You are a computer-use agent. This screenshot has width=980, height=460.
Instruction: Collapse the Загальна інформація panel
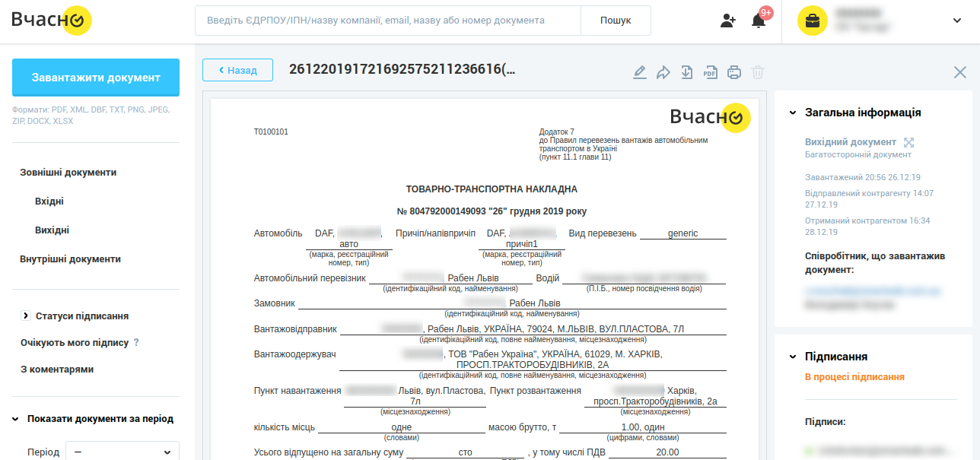click(793, 113)
